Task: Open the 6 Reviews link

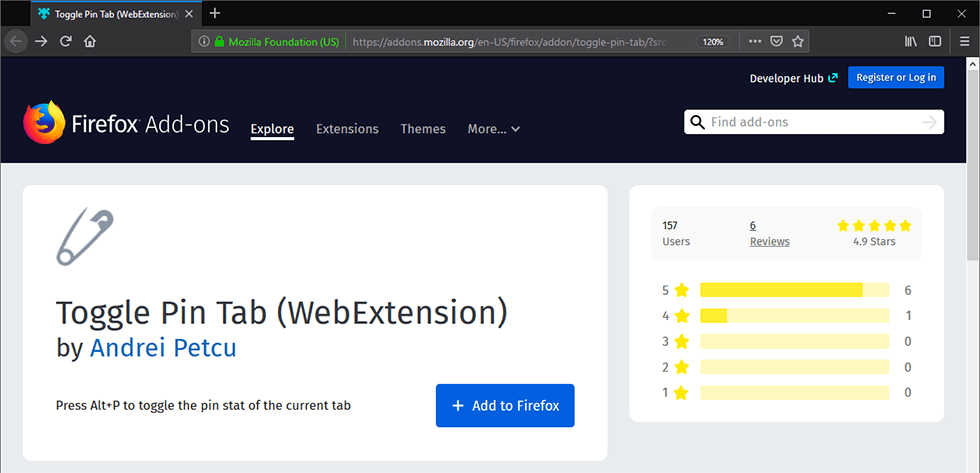Action: (x=769, y=234)
